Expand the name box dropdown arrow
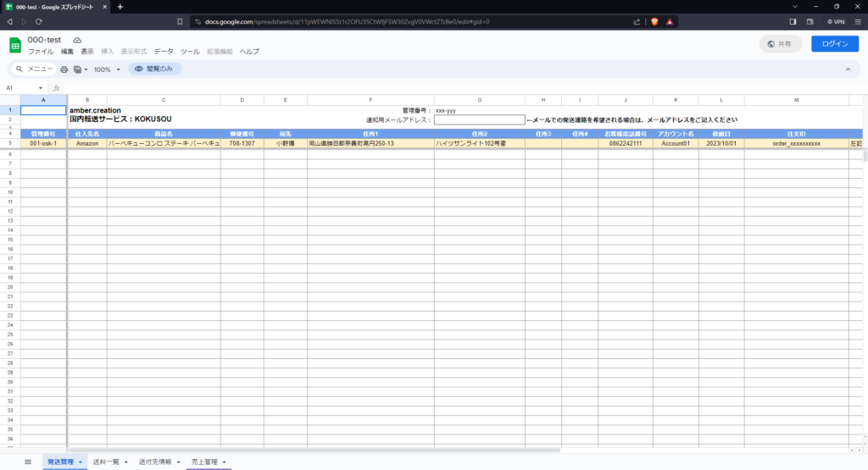 click(x=41, y=88)
